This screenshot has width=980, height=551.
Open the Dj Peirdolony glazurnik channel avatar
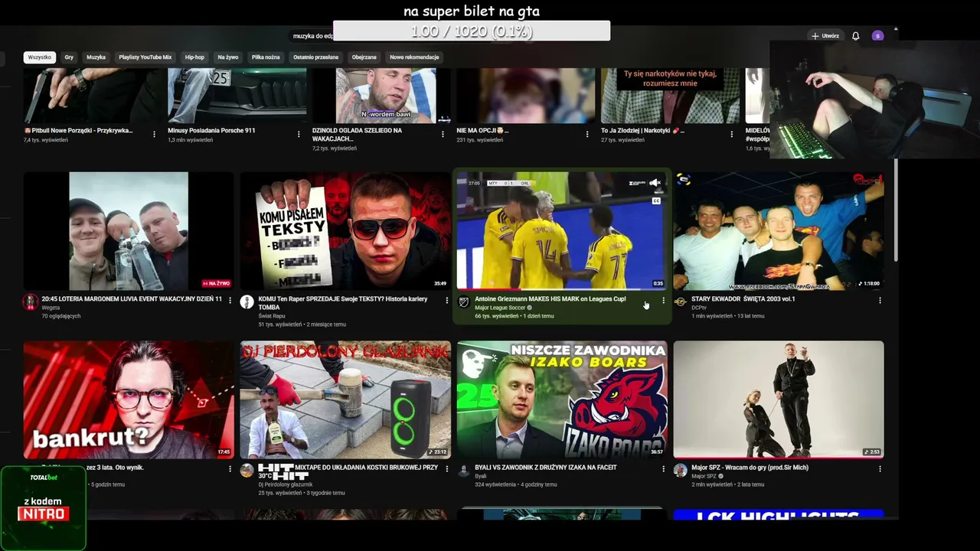[247, 471]
